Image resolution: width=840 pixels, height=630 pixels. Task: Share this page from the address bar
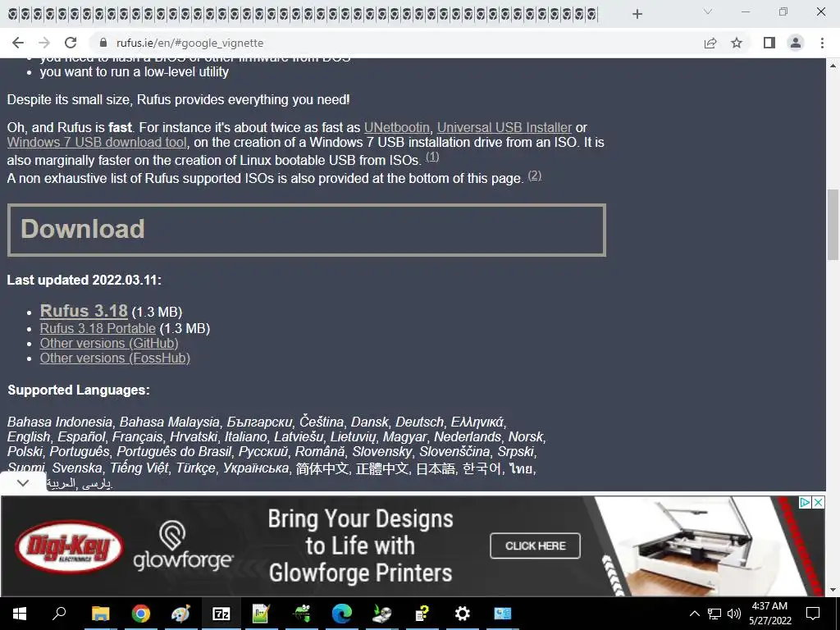pyautogui.click(x=710, y=43)
